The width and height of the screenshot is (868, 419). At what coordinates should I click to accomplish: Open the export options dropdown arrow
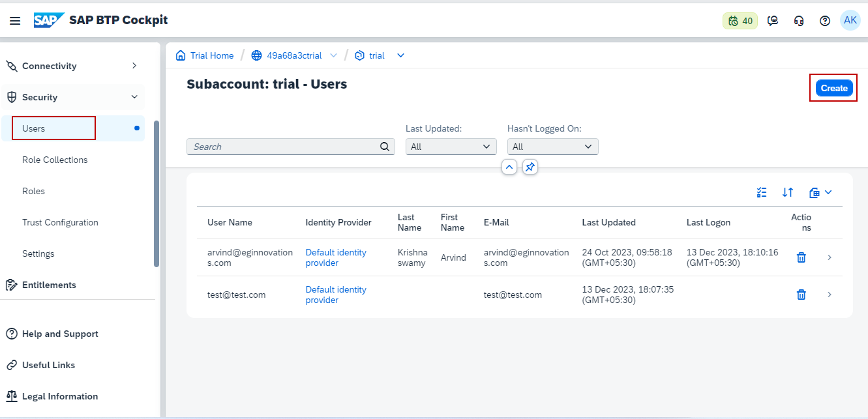click(828, 192)
